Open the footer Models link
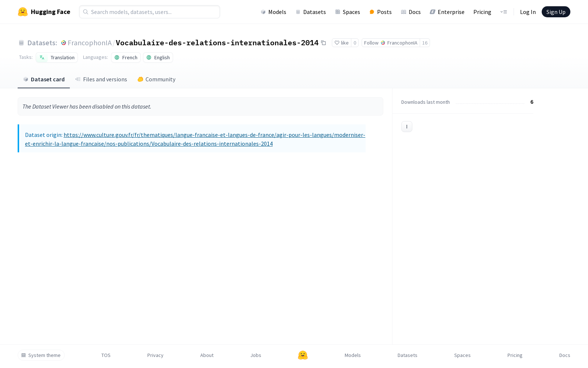 (353, 355)
